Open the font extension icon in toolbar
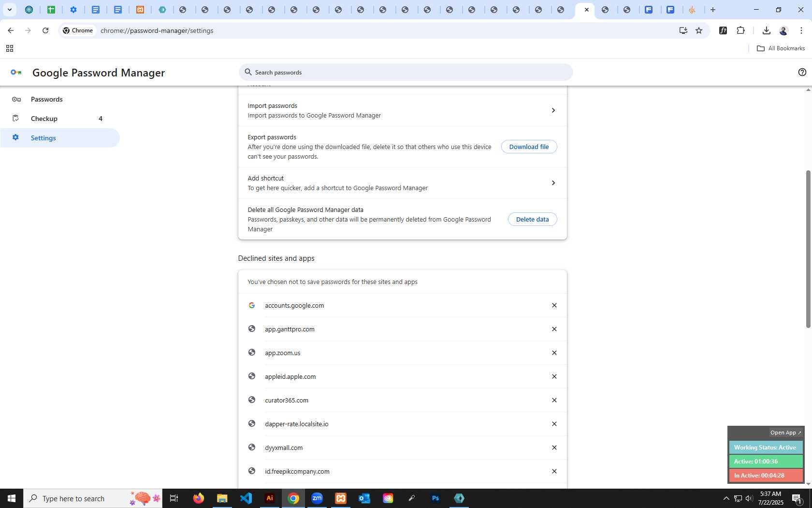 pyautogui.click(x=723, y=30)
